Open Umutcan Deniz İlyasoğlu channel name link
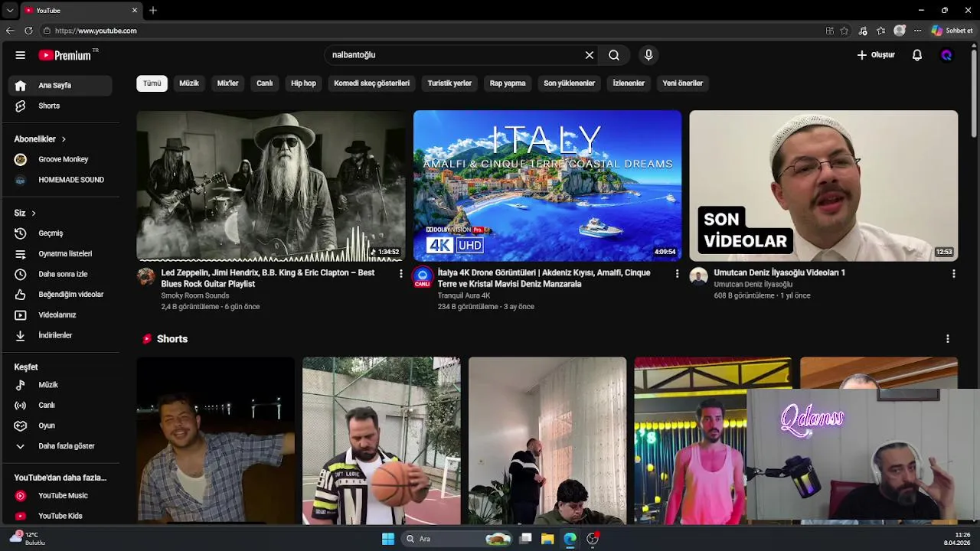Viewport: 980px width, 551px height. [x=753, y=285]
